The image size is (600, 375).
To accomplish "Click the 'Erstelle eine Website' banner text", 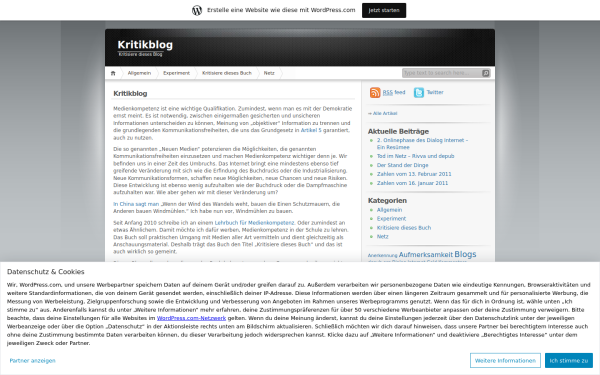I will coord(281,10).
